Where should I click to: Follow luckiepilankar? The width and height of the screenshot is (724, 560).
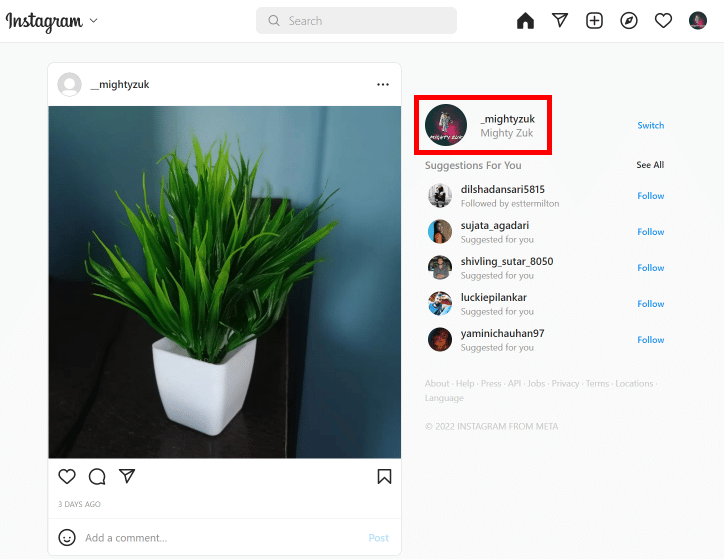pyautogui.click(x=651, y=304)
